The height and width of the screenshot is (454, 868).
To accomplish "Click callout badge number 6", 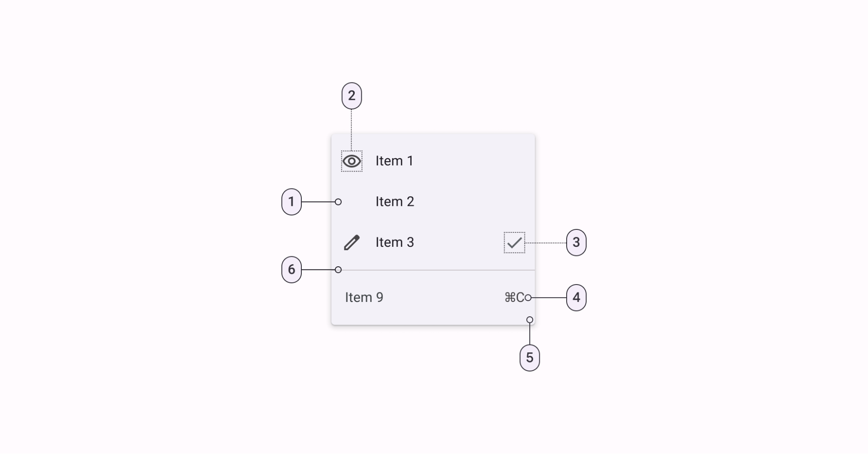I will 291,270.
